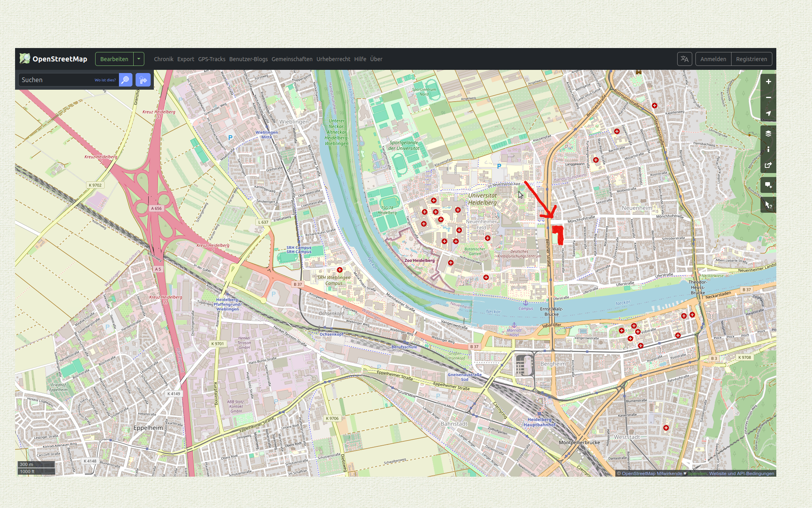812x508 pixels.
Task: Activate the query features tool
Action: 768,205
